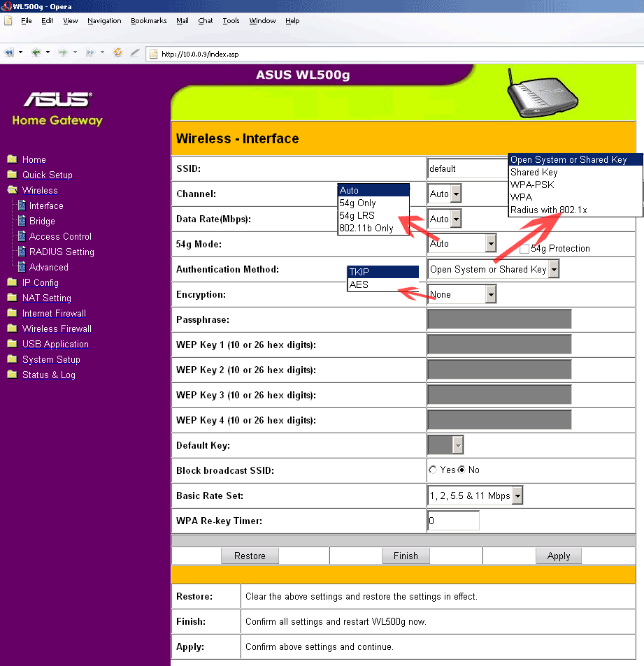
Task: Click the Restore button
Action: pos(250,556)
